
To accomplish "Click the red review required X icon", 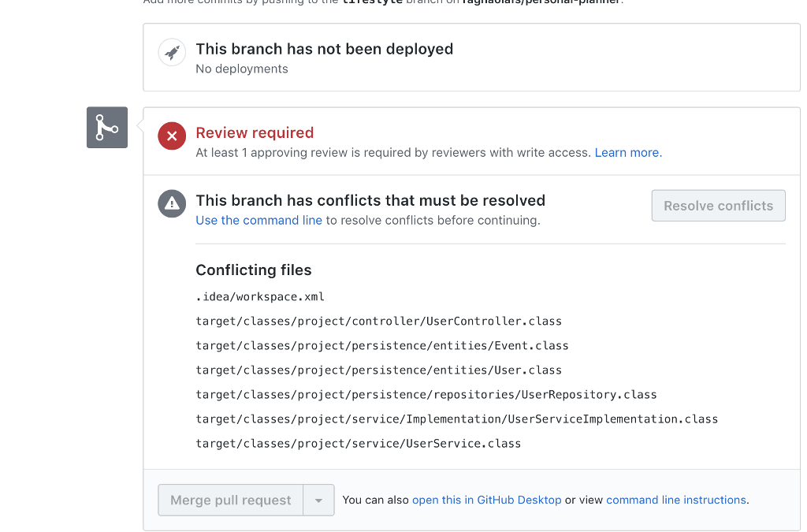I will tap(172, 136).
